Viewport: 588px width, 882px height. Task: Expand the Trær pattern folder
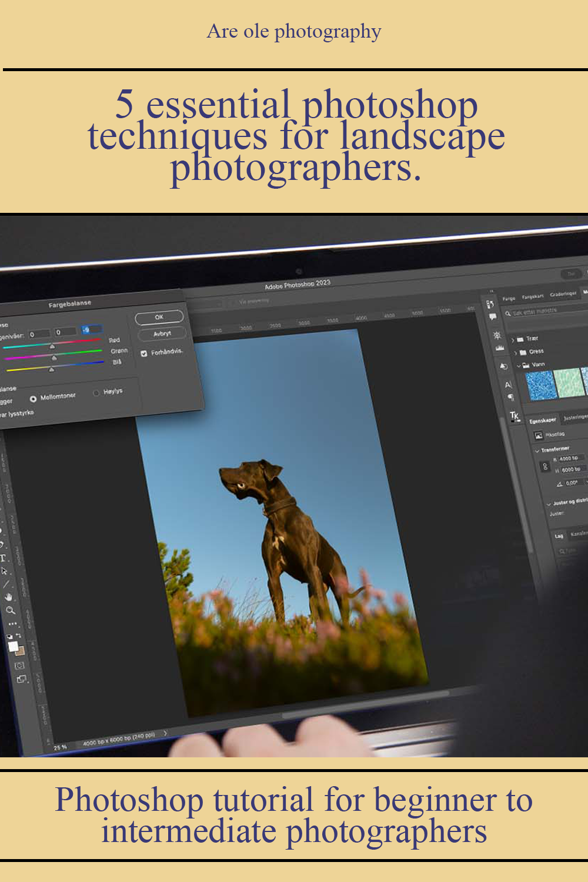point(513,340)
